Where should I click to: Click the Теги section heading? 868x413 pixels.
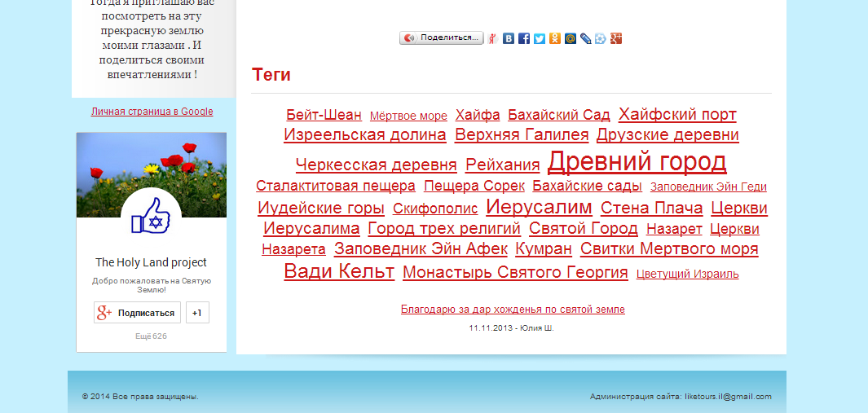(x=271, y=75)
